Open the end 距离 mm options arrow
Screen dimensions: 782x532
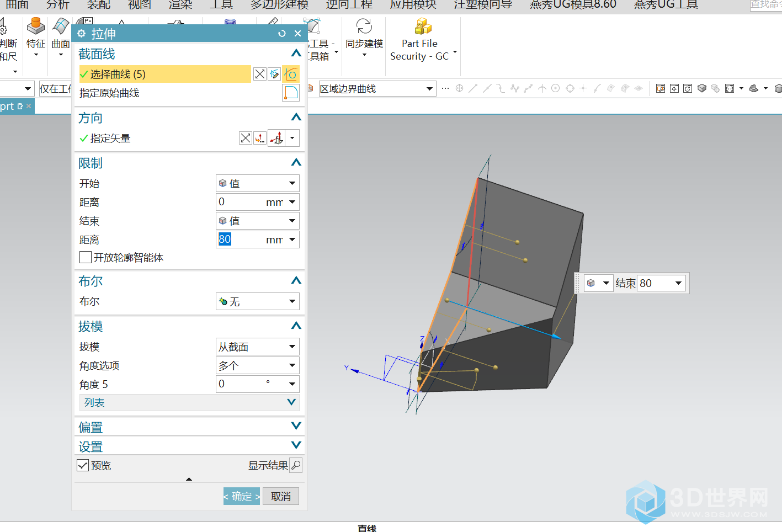292,240
